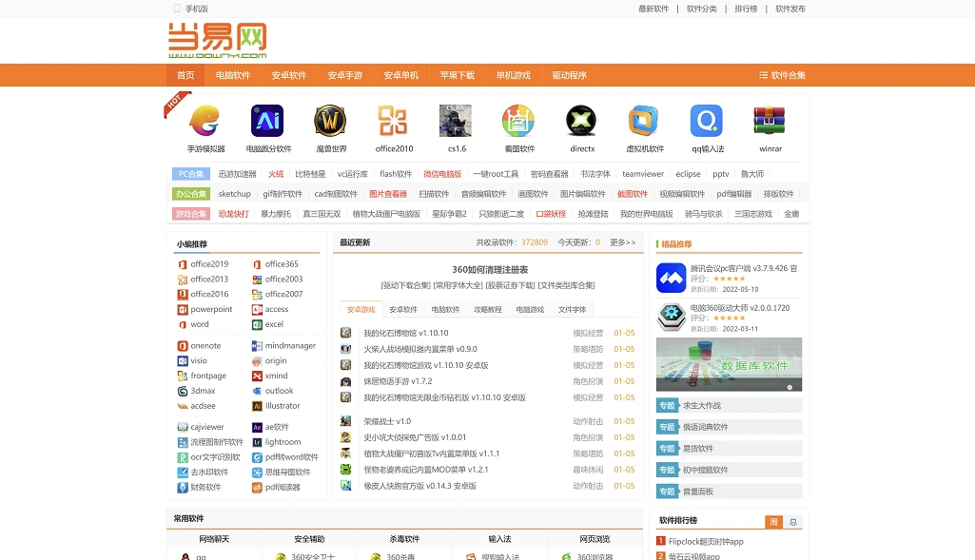975x560 pixels.
Task: Open the 腾讯会议pc客户端 app icon
Action: pyautogui.click(x=671, y=275)
